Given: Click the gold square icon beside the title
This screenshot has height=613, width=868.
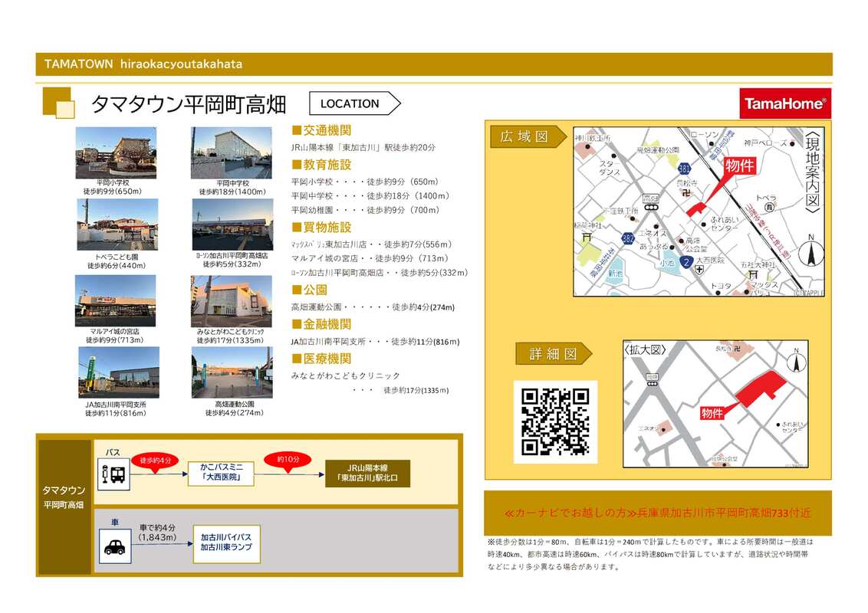Looking at the screenshot, I should point(58,103).
